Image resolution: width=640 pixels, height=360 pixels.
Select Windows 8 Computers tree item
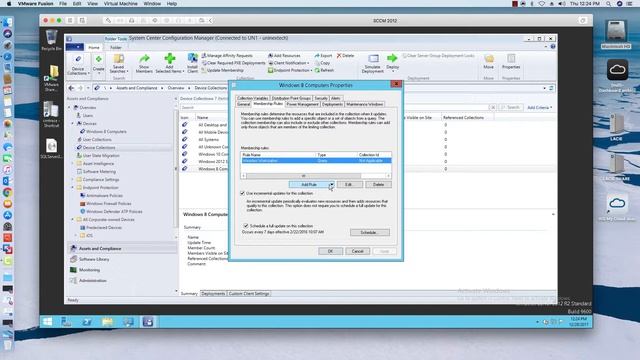[106, 131]
